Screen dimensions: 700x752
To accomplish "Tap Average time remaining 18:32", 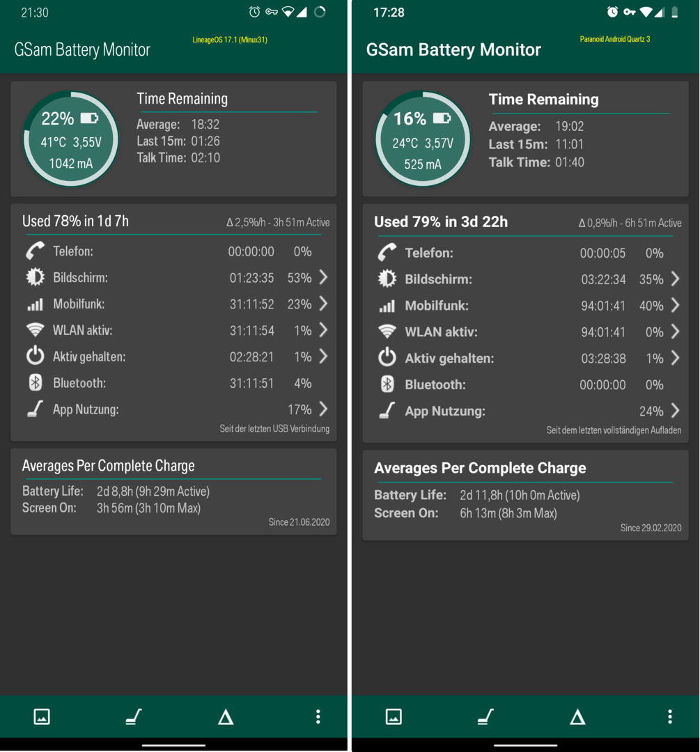I will [205, 124].
